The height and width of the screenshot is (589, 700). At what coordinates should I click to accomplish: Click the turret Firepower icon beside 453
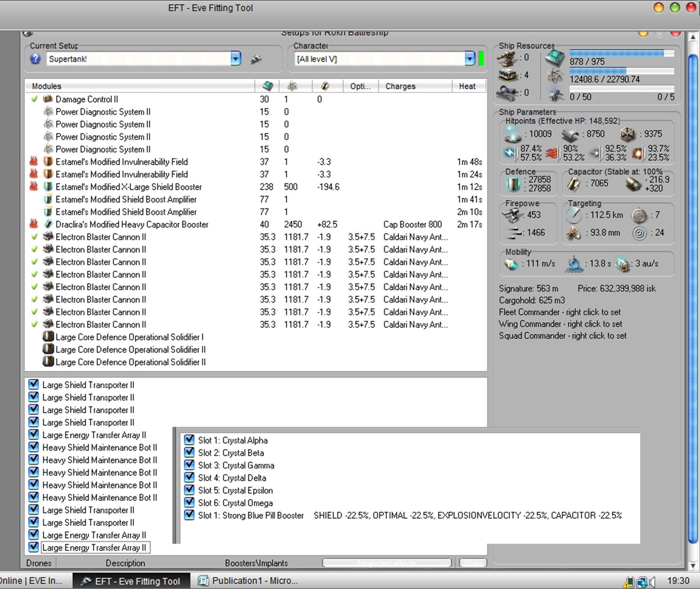click(512, 215)
